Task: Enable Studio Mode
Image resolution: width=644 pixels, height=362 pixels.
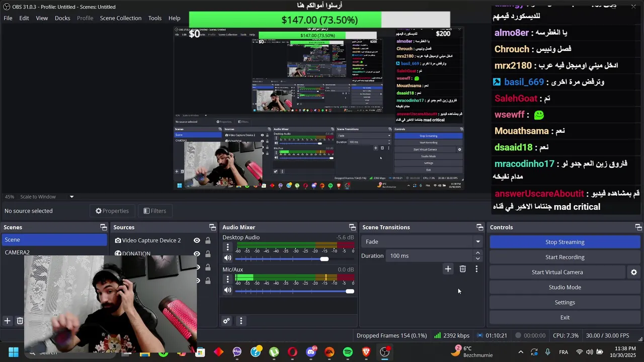Action: (565, 287)
